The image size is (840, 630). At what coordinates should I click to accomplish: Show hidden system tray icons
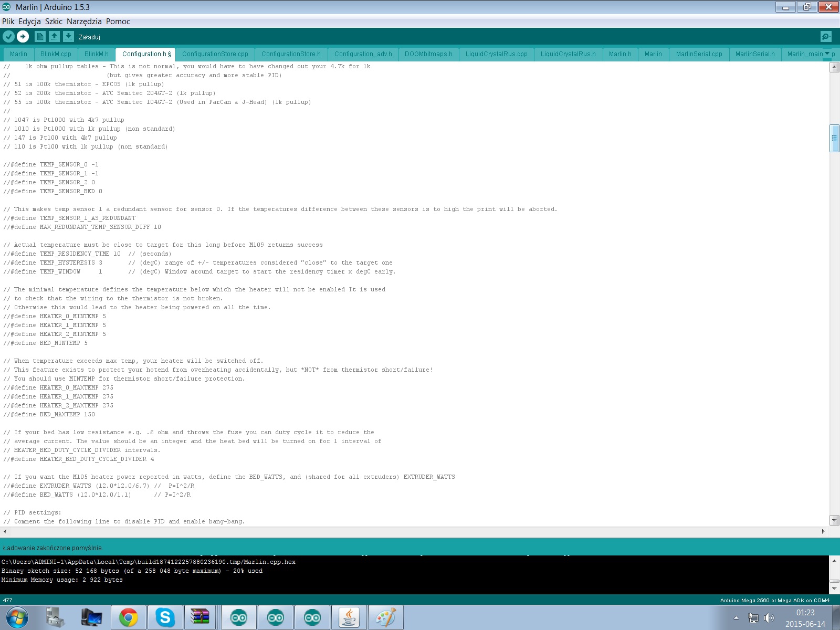coord(736,618)
